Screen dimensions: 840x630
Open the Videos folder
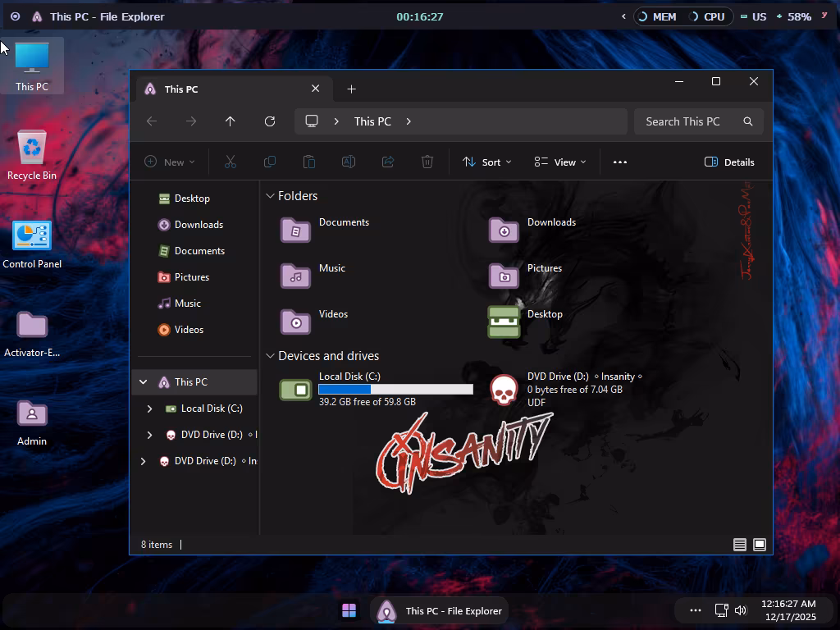296,321
